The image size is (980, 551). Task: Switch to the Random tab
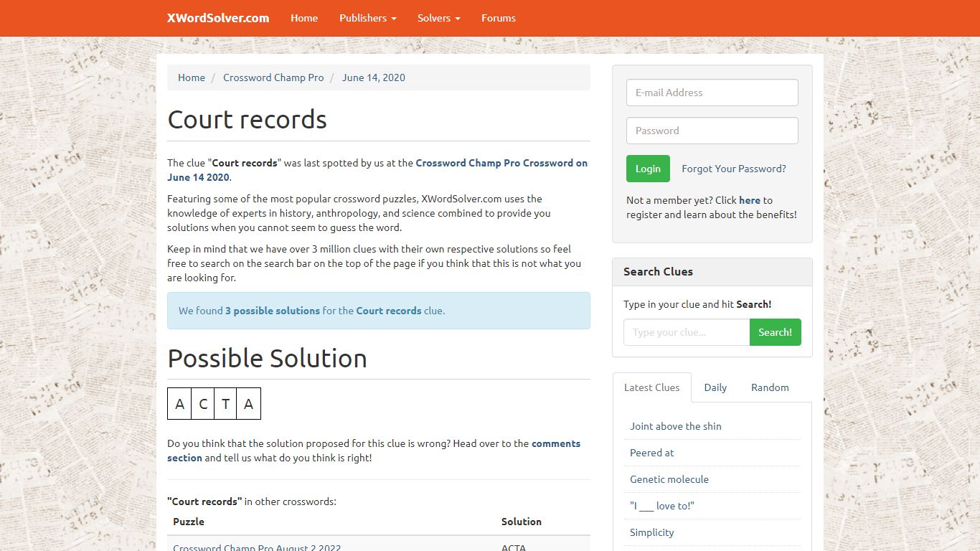[770, 387]
